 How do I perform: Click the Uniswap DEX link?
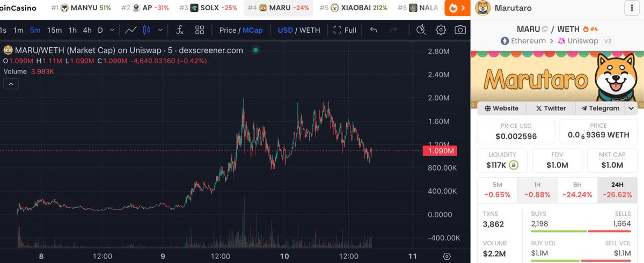tap(579, 41)
